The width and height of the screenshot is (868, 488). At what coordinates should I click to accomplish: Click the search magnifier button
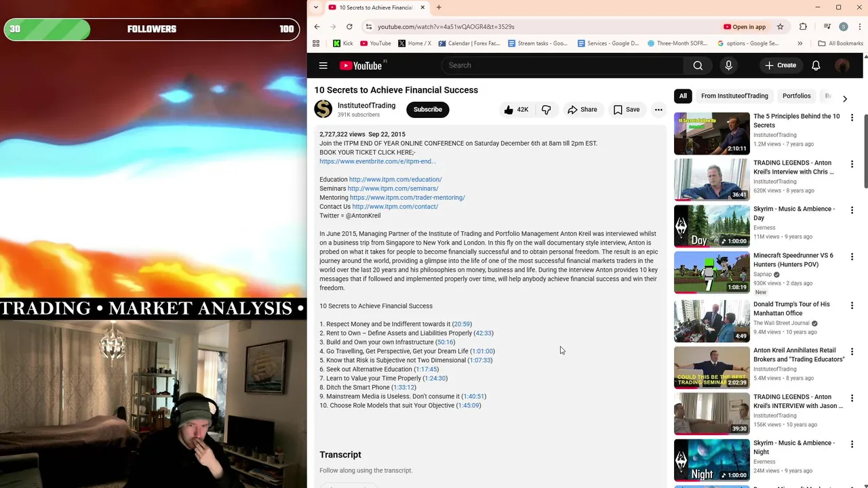698,65
